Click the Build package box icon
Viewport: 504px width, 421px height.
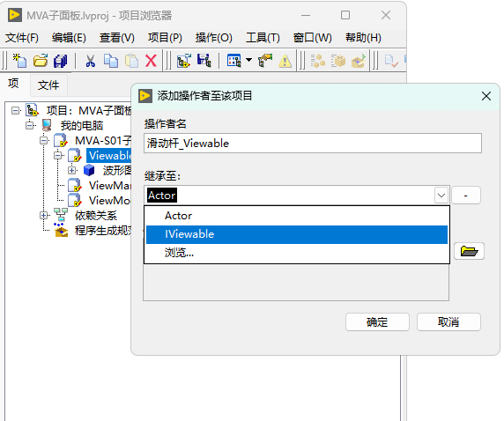tap(338, 61)
